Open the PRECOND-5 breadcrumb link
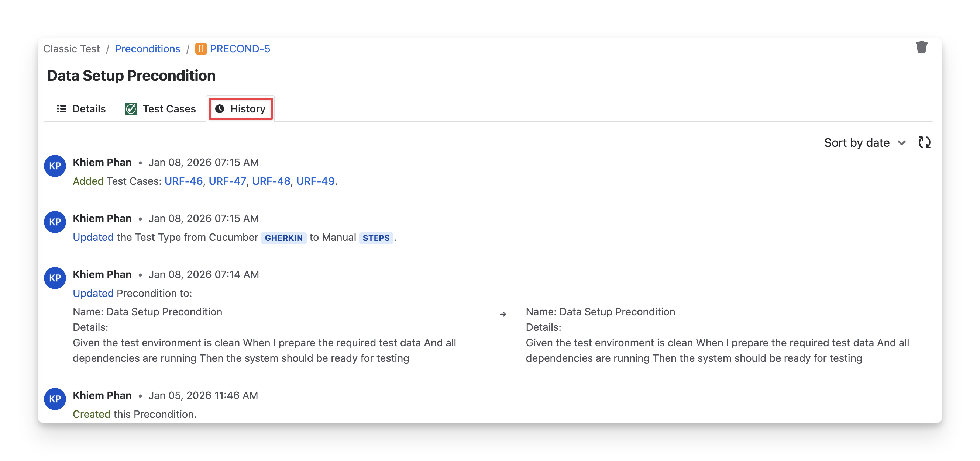Viewport: 980px width, 461px height. pyautogui.click(x=240, y=49)
